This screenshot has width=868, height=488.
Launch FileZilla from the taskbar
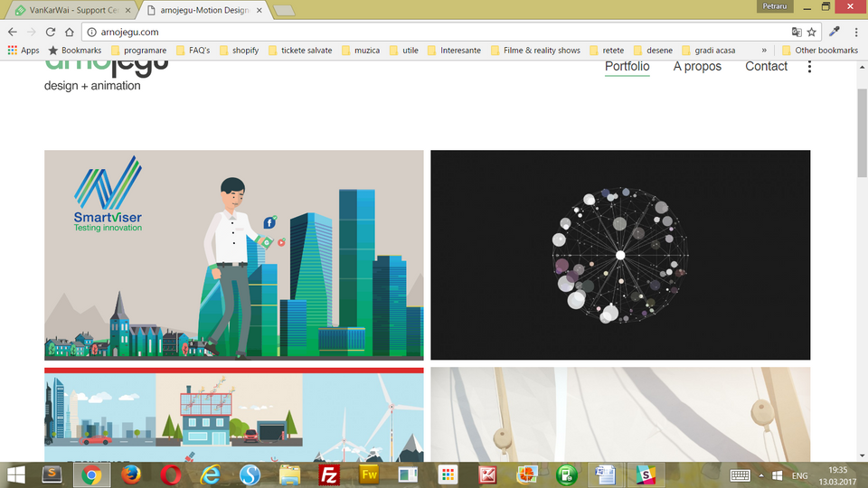pos(330,474)
